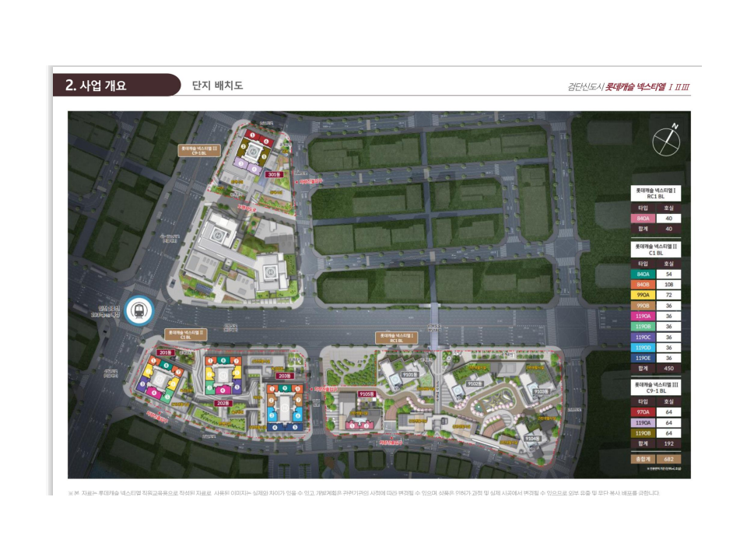
Task: Click the 총합계 label cell
Action: (644, 460)
